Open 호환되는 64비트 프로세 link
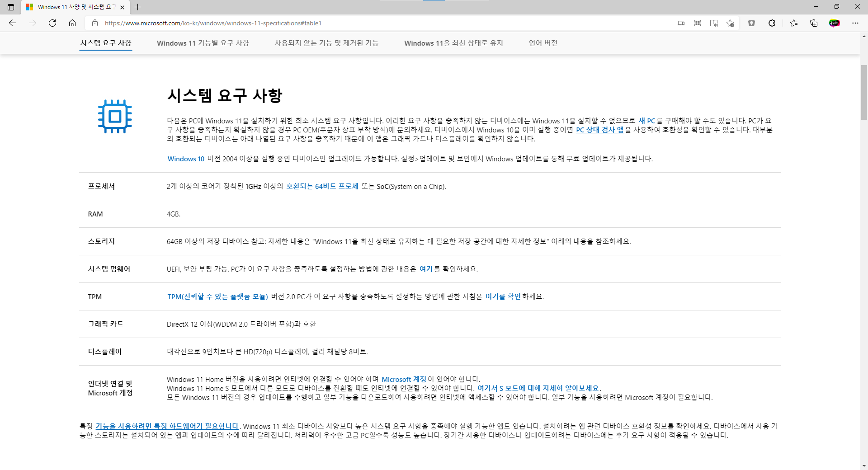 tap(322, 186)
